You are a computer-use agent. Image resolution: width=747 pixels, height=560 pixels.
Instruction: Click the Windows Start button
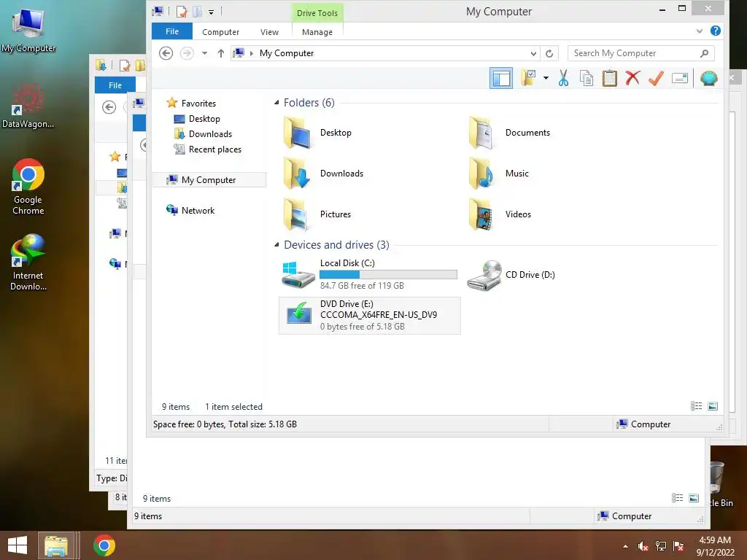point(18,545)
